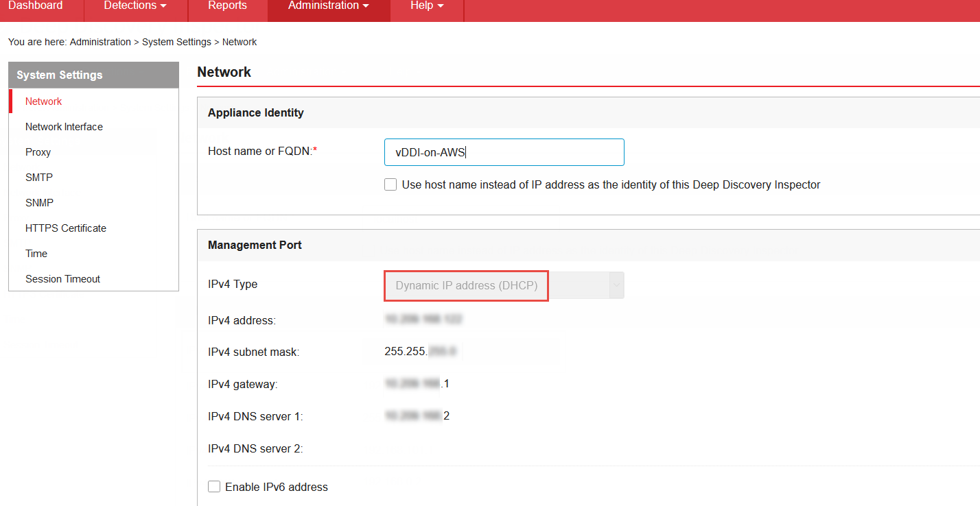The image size is (980, 506).
Task: Open HTTPS Certificate settings
Action: (x=66, y=228)
